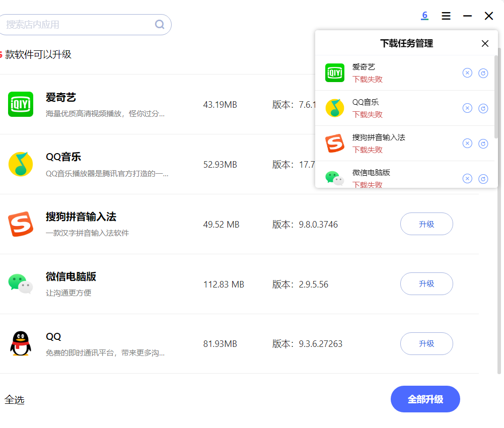The image size is (504, 428).
Task: Click QQ音乐 icon in download panel
Action: (335, 108)
